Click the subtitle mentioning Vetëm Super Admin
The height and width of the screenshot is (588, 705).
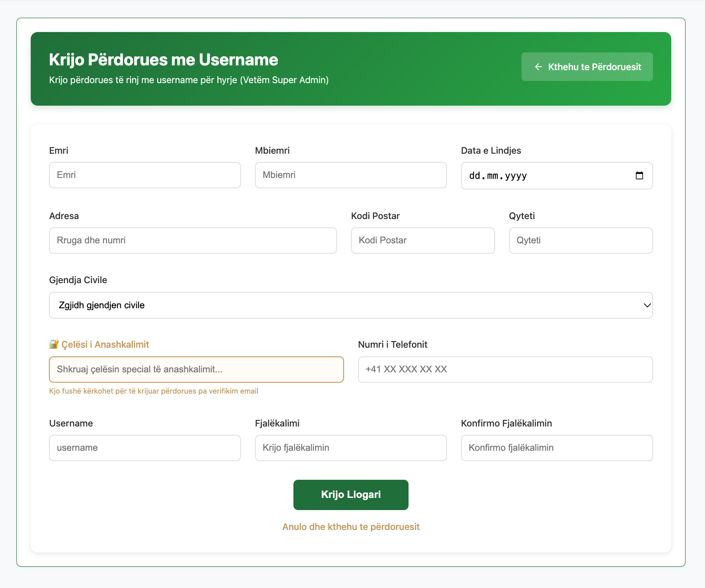(x=189, y=80)
